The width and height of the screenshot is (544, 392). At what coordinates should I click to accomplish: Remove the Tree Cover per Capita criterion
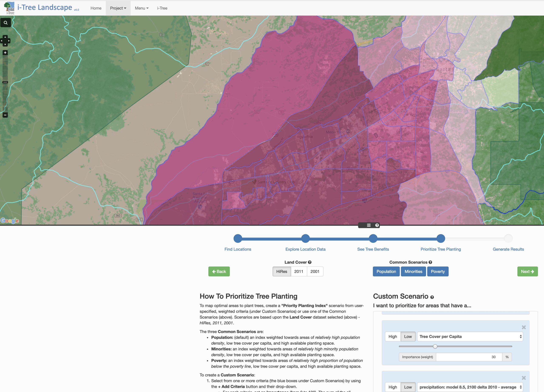524,327
